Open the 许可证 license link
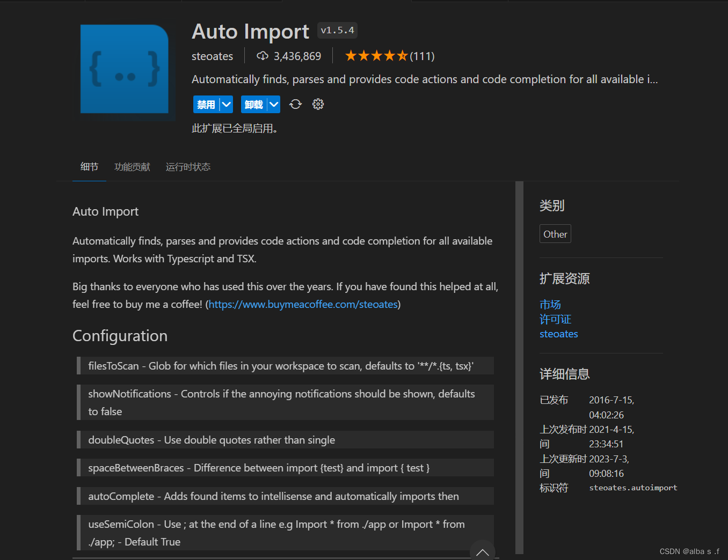This screenshot has width=728, height=560. 555,319
